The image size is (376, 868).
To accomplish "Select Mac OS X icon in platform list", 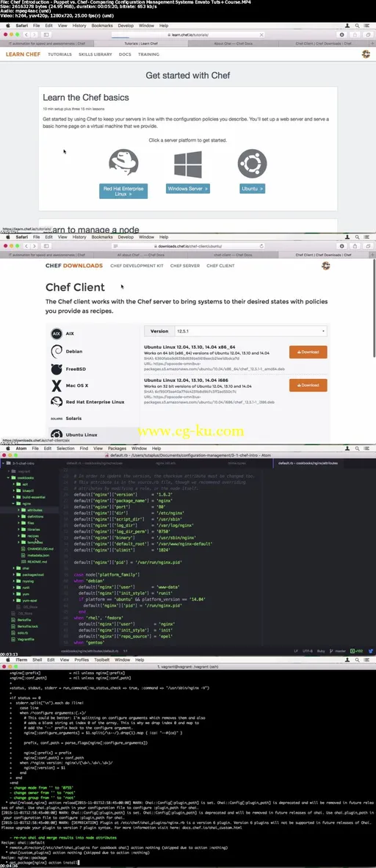I will point(56,386).
